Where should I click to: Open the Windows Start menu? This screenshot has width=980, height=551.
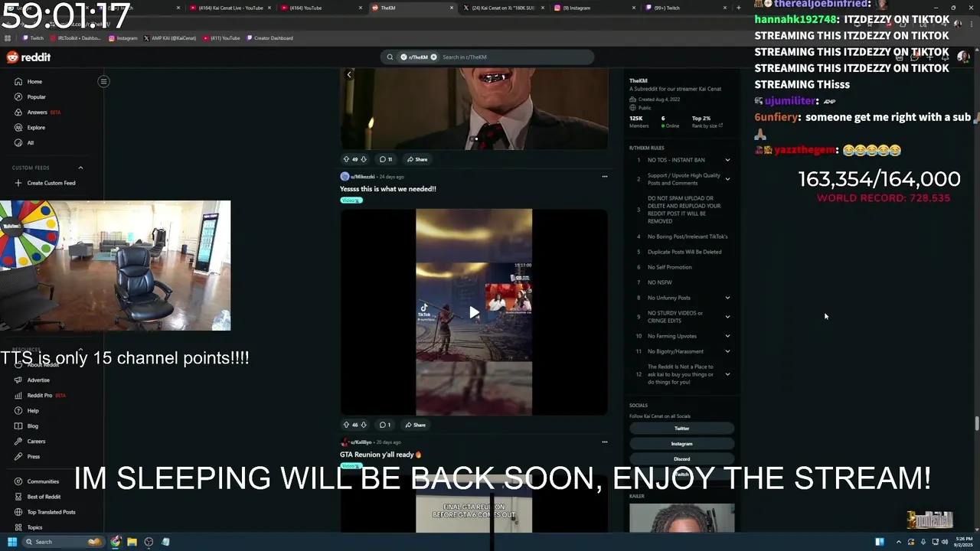pos(12,542)
